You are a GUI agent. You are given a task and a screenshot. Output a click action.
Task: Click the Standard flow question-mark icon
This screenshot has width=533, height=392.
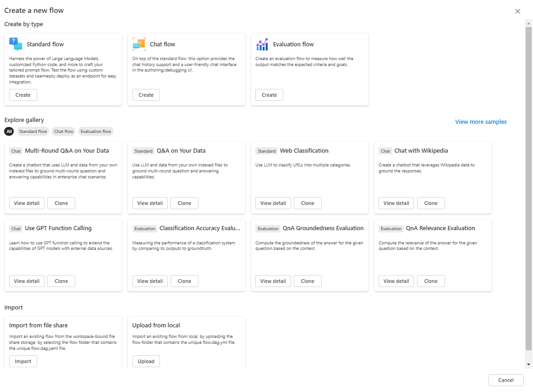(x=16, y=44)
